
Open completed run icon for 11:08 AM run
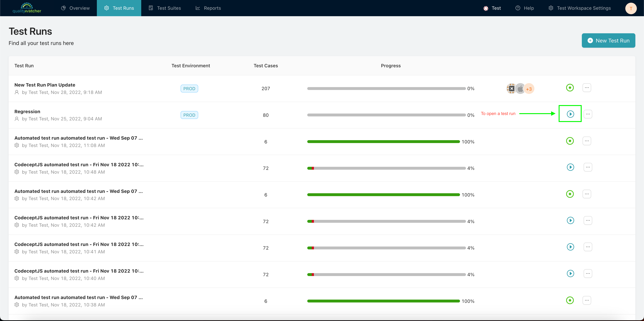click(570, 141)
